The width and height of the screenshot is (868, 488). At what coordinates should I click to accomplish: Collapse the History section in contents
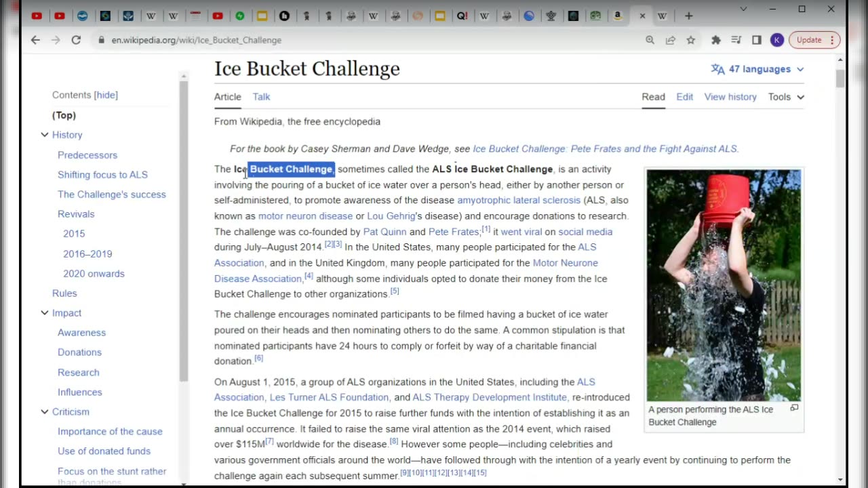tap(45, 135)
